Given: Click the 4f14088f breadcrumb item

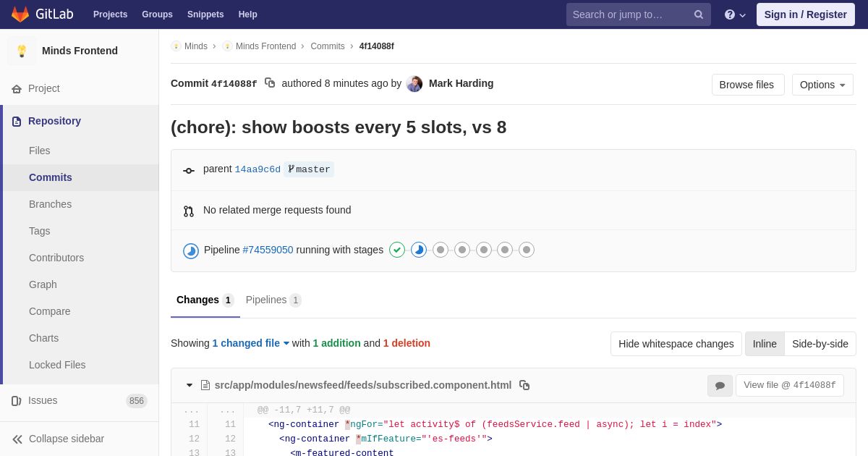Looking at the screenshot, I should (x=377, y=46).
